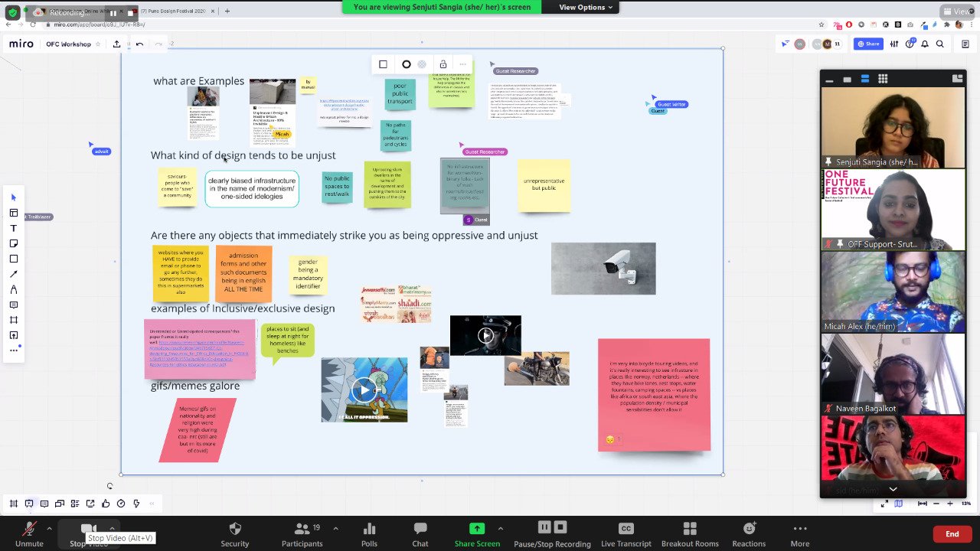Star the OFC Workshop board
Viewport: 980px width, 551px height.
(98, 44)
